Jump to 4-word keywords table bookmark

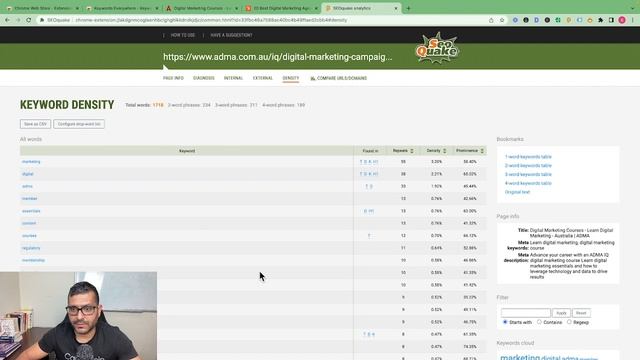coord(528,183)
